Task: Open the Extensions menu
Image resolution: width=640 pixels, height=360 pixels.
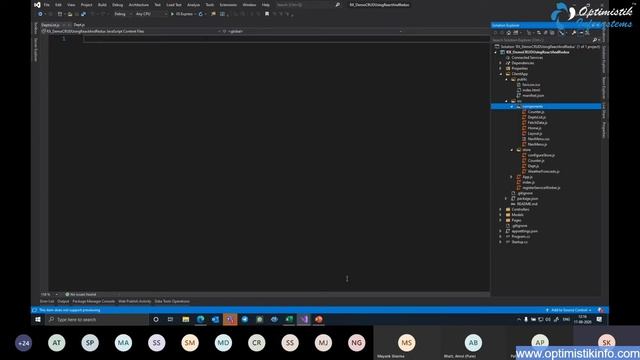Action: pyautogui.click(x=228, y=5)
